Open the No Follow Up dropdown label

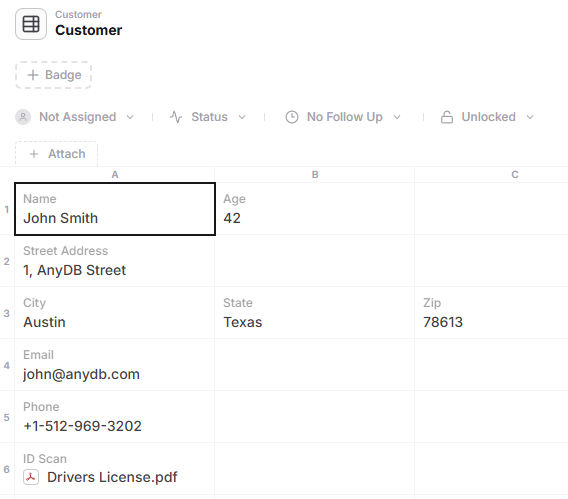pos(344,117)
